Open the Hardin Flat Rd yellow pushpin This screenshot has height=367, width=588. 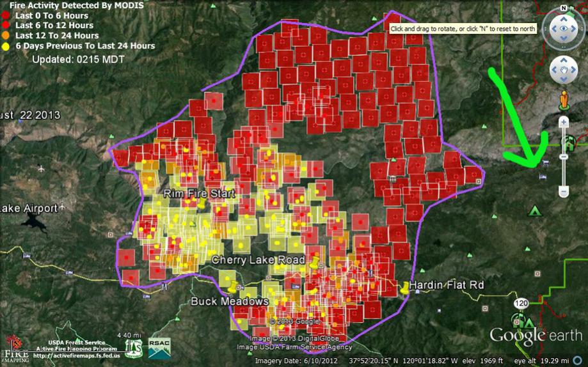[404, 288]
